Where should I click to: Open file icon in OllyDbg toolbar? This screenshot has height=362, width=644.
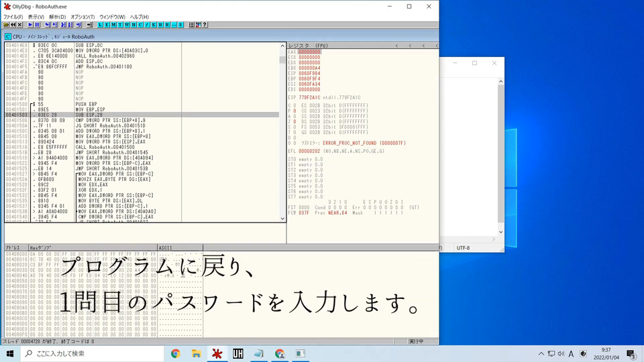point(6,25)
